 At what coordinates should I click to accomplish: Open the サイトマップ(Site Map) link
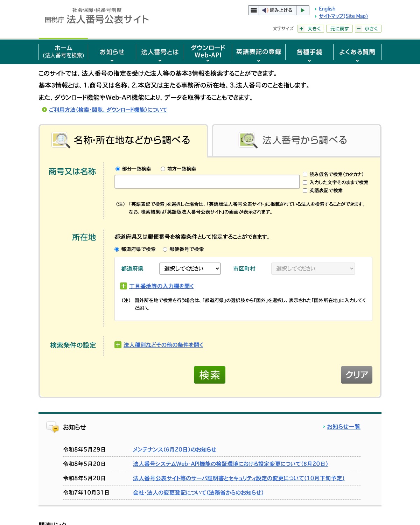point(343,16)
